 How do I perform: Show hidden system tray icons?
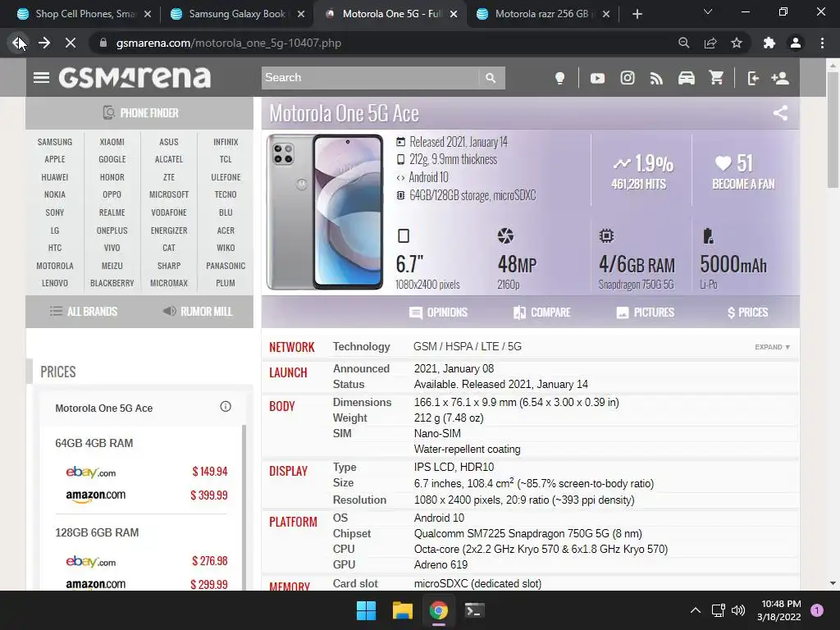click(x=696, y=610)
